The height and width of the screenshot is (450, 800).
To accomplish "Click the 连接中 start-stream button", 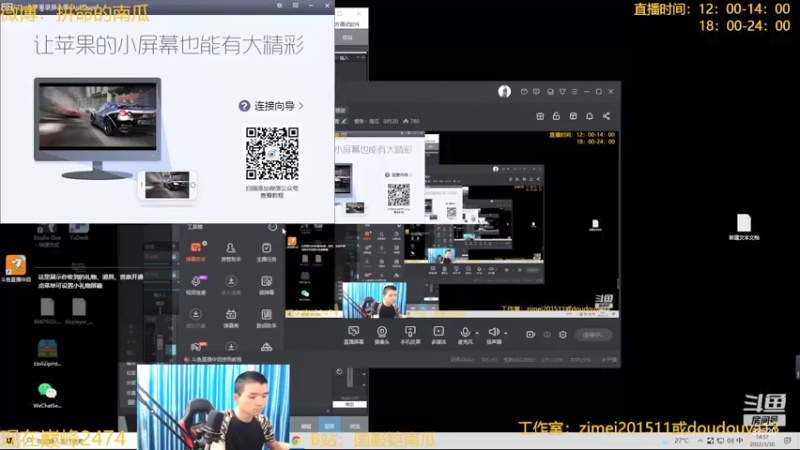I will (x=593, y=335).
